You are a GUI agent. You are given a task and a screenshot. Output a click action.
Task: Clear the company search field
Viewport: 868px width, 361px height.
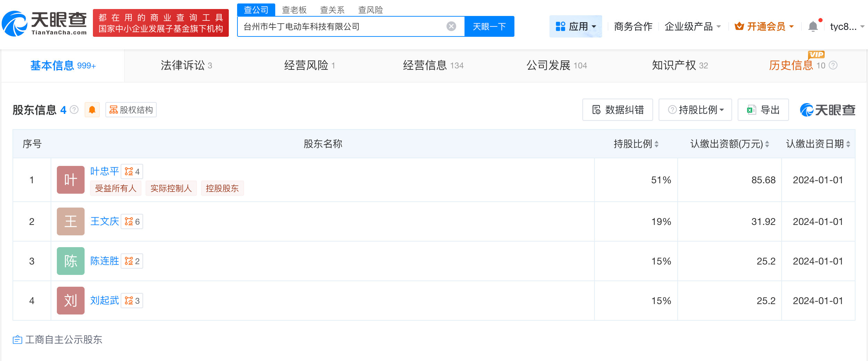(451, 26)
